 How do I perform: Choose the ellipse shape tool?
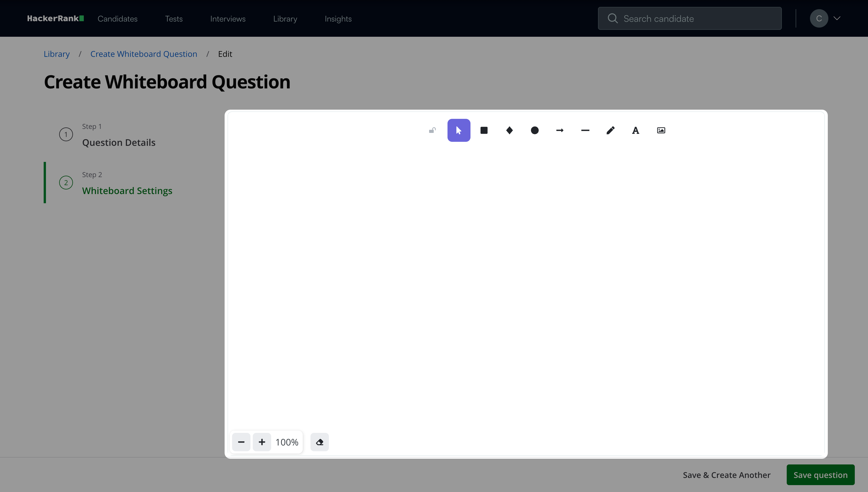coord(535,130)
